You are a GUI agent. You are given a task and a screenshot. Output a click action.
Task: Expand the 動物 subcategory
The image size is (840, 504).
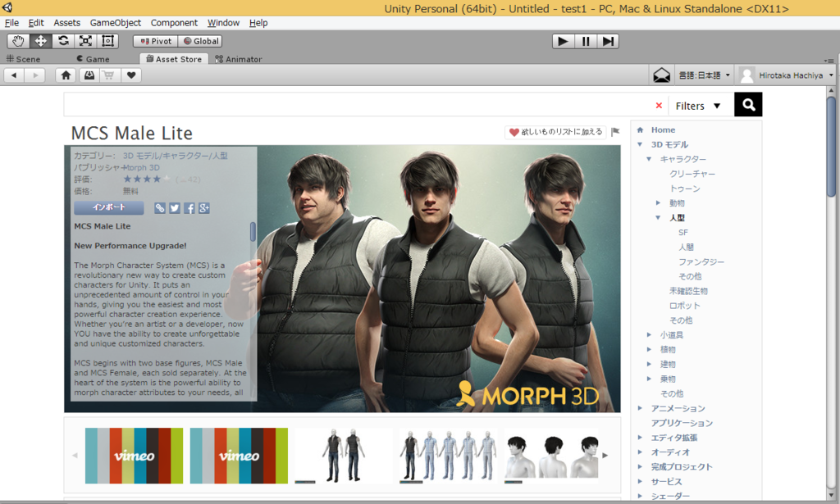coord(658,202)
